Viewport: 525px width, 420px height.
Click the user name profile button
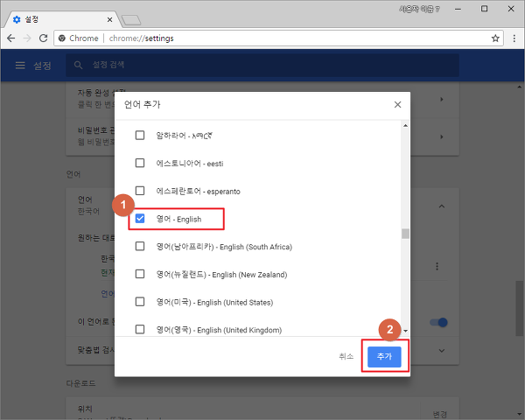point(419,9)
